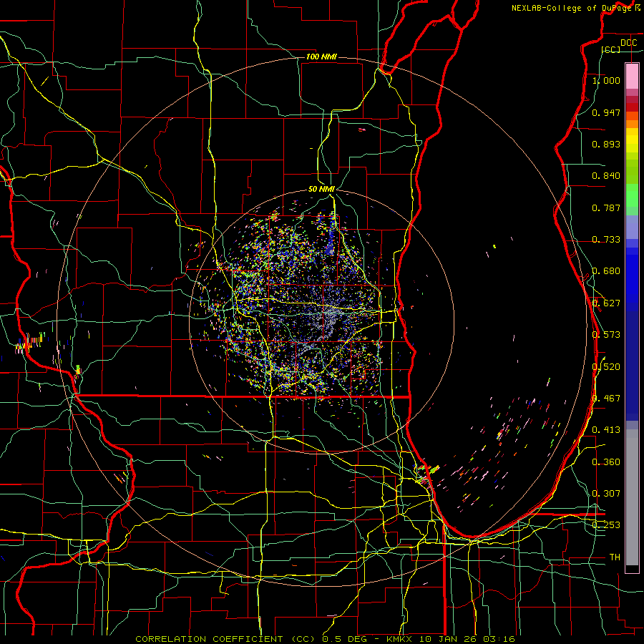644x644 pixels.
Task: Click the KMKX station identifier in caption
Action: (x=399, y=639)
